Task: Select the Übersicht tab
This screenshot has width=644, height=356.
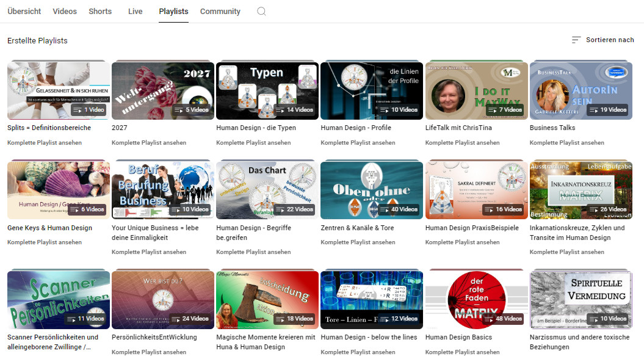Action: 24,11
